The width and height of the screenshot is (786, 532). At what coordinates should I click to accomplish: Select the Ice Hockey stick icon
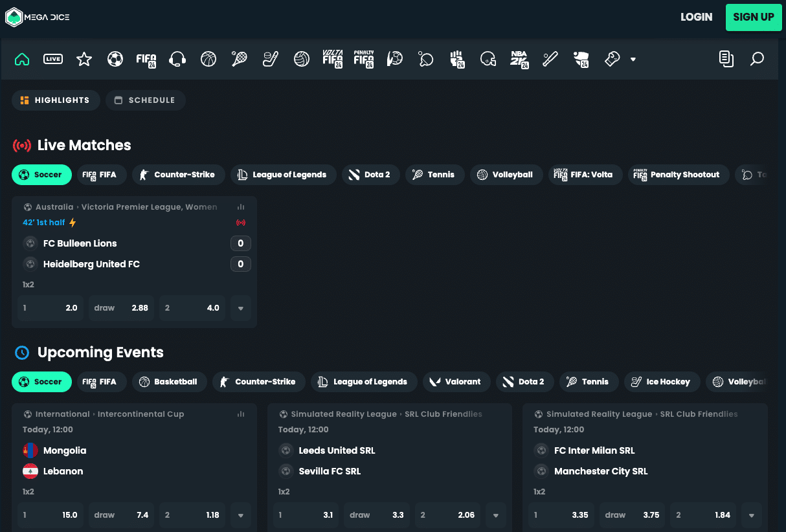[x=270, y=60]
